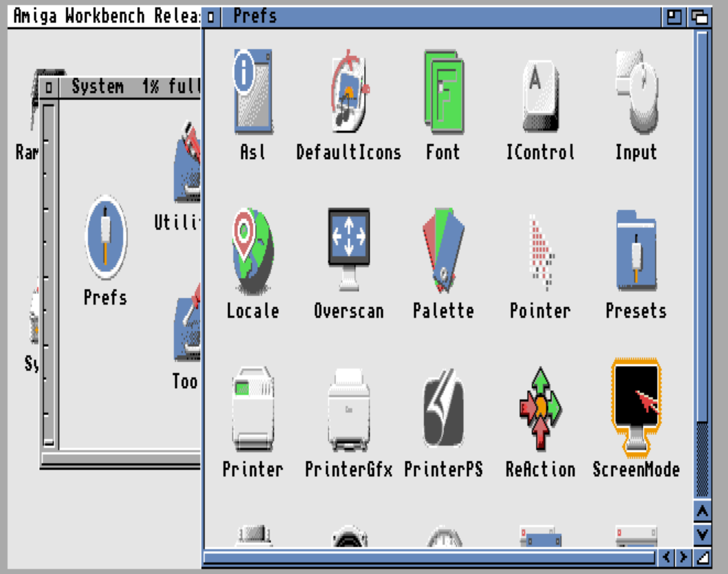728x574 pixels.
Task: Open the DefaultIcons preferences
Action: tap(349, 91)
